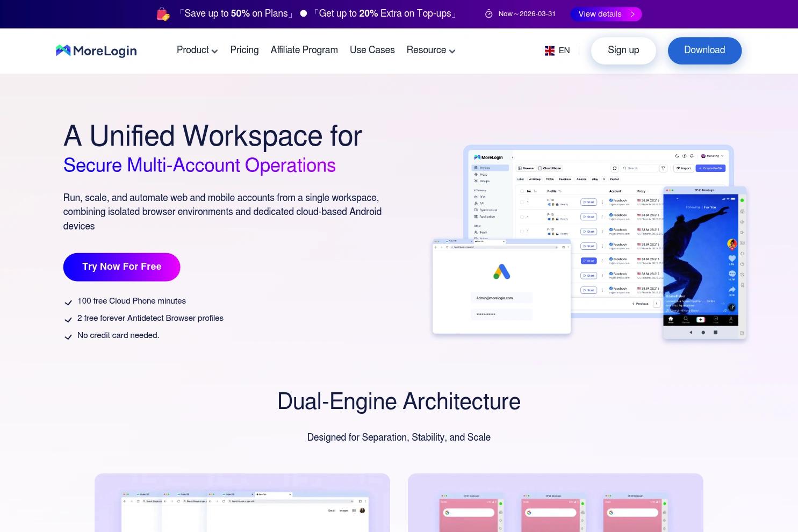Click the Search field in the dashboard mockup

pyautogui.click(x=639, y=168)
